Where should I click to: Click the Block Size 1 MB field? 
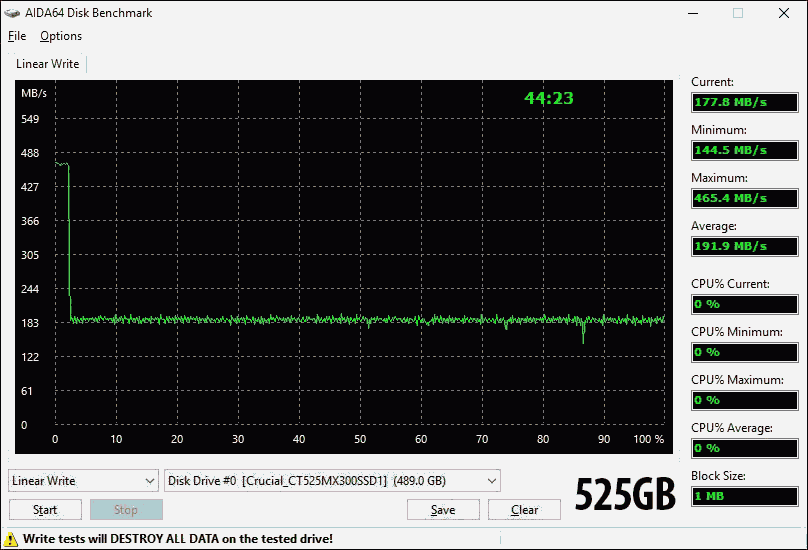tap(745, 496)
